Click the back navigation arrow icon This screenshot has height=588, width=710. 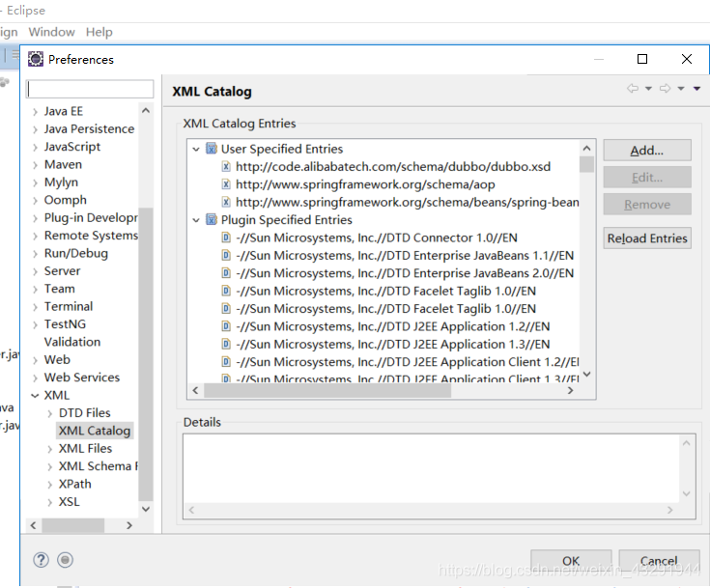[633, 88]
